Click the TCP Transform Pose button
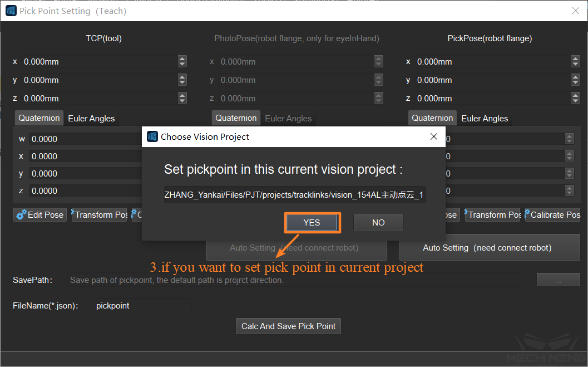This screenshot has height=367, width=588. coord(100,215)
